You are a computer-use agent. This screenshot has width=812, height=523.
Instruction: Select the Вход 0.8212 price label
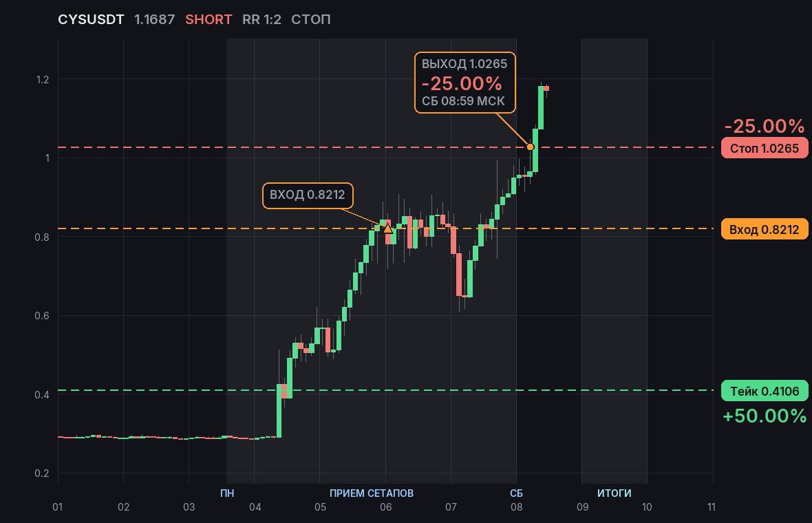point(765,229)
